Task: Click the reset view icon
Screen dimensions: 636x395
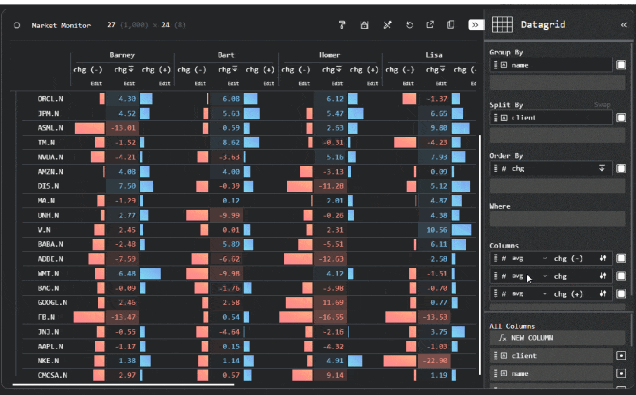Action: coord(409,25)
